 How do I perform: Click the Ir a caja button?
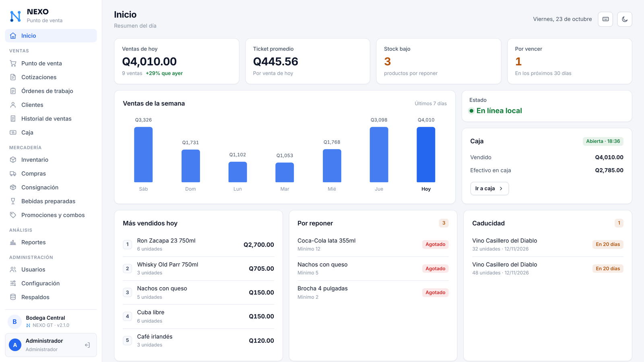[489, 189]
